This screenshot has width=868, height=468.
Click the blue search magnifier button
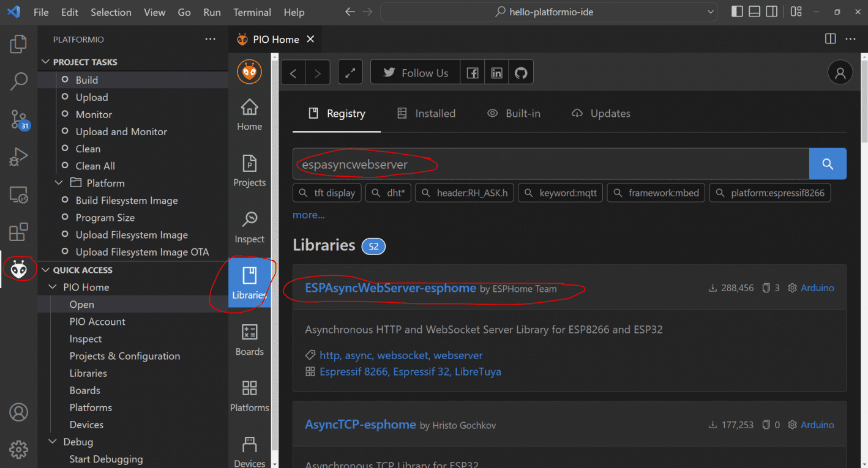[x=828, y=164]
